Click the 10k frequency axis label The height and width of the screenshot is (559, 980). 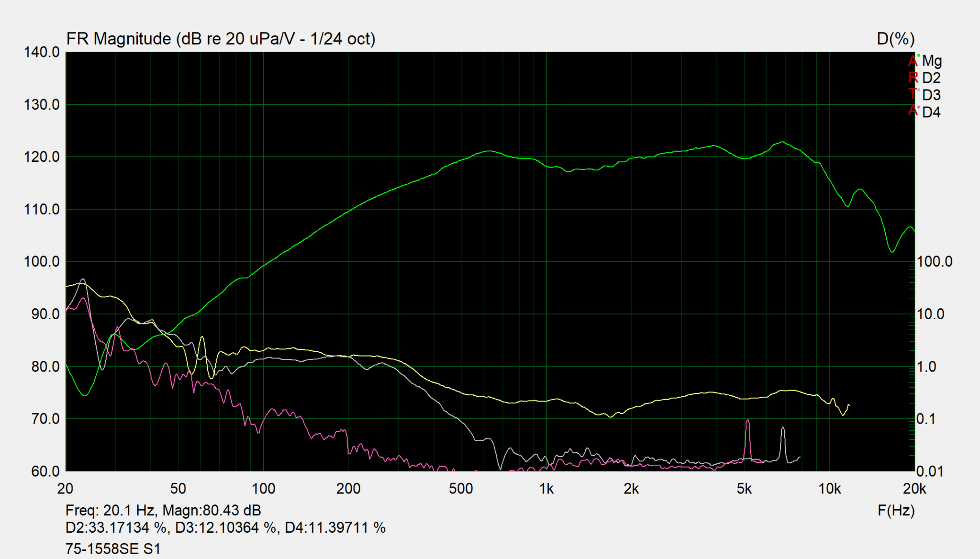[829, 489]
